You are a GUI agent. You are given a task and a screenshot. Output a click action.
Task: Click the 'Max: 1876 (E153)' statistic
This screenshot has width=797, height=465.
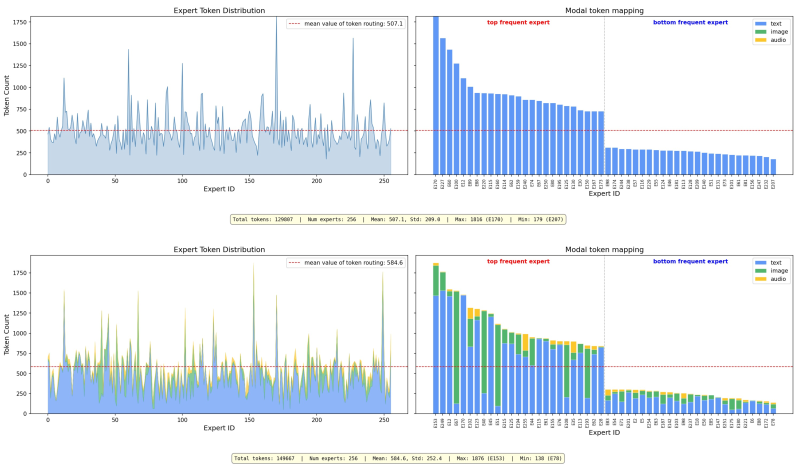click(480, 458)
